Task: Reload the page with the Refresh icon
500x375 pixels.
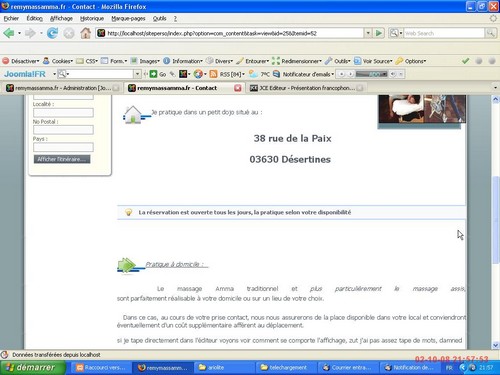Action: 52,33
